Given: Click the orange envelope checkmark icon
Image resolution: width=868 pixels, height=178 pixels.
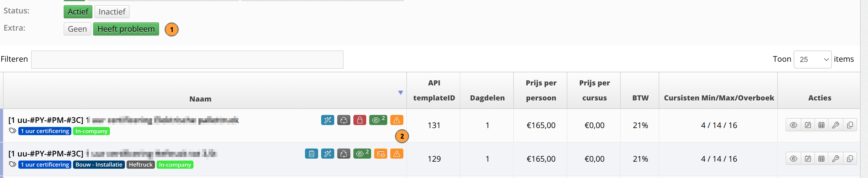Looking at the screenshot, I should (380, 154).
